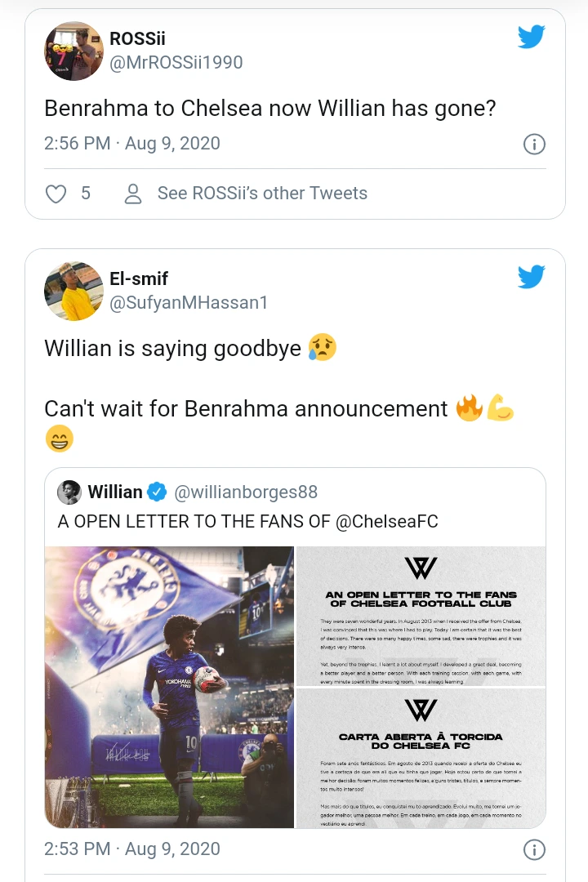This screenshot has width=588, height=882.
Task: Click Willian's verified badge icon
Action: [x=157, y=492]
